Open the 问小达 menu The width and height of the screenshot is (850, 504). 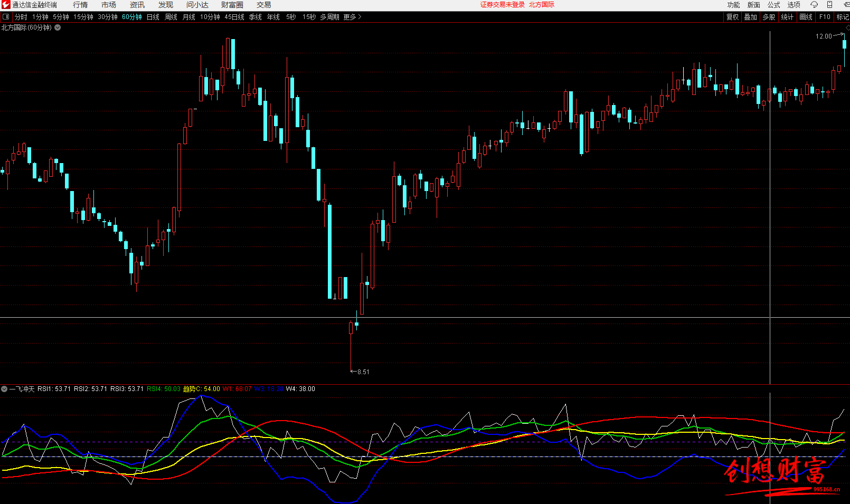197,5
